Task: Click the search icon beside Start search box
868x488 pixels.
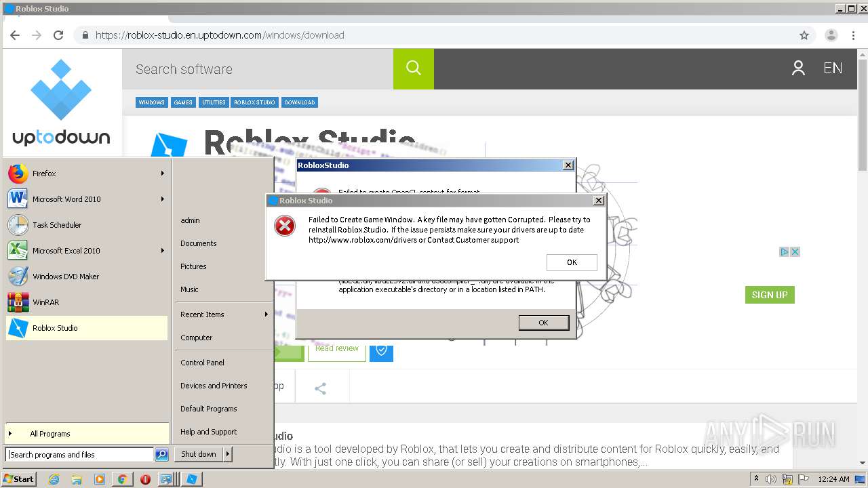Action: tap(161, 455)
